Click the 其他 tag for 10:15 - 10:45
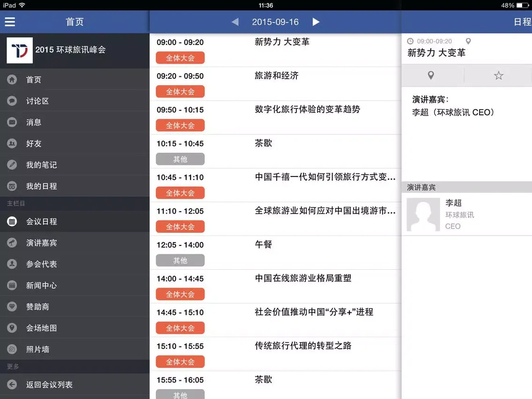This screenshot has width=532, height=399. click(180, 159)
